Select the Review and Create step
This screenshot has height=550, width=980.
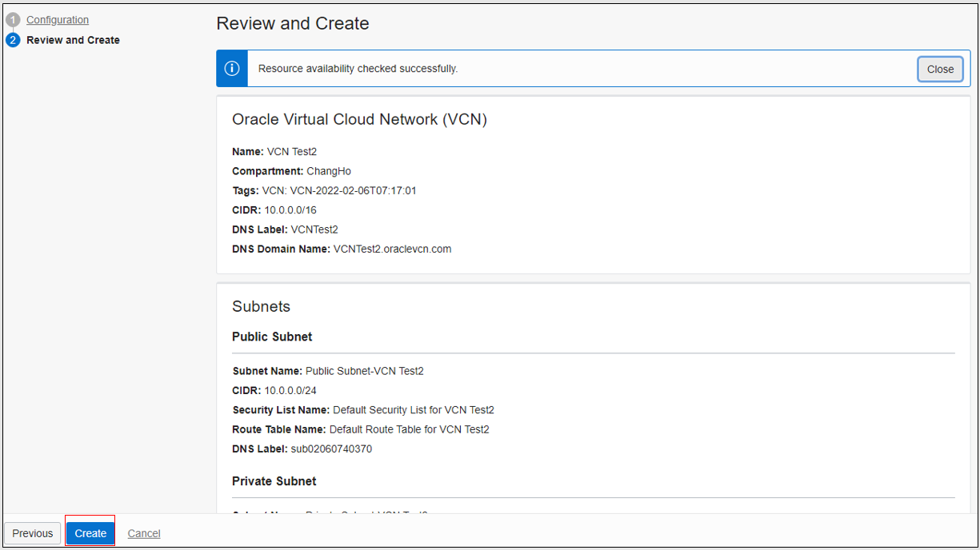pyautogui.click(x=73, y=40)
